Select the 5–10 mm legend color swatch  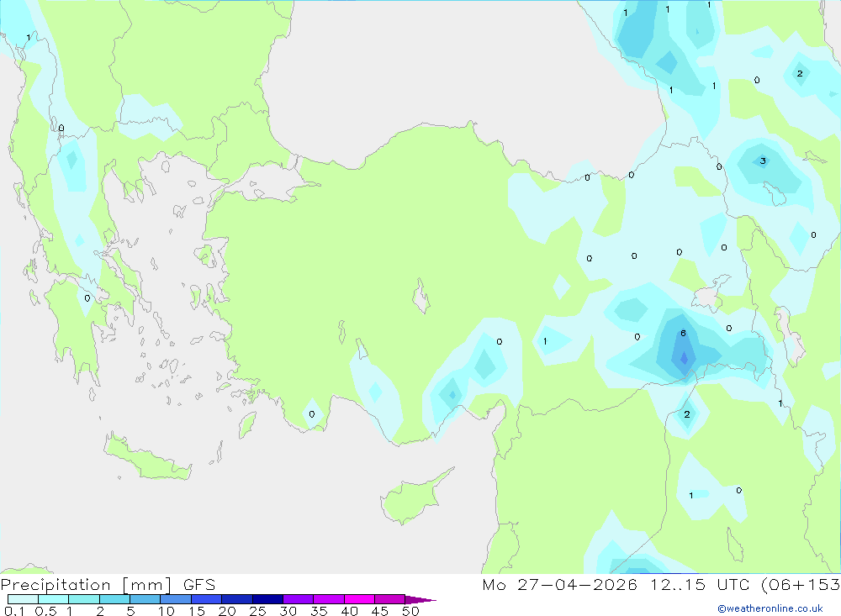(145, 599)
